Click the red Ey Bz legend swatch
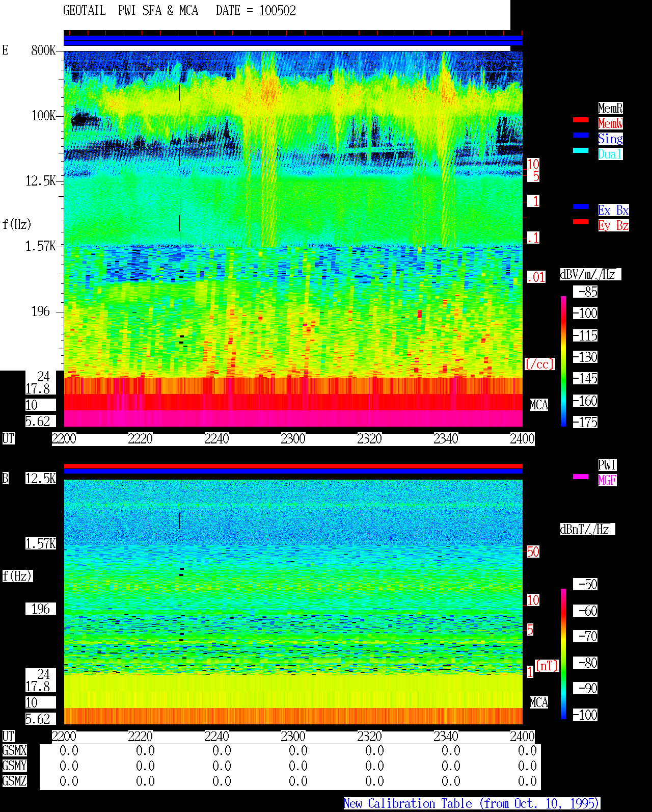This screenshot has width=652, height=812. (x=581, y=222)
